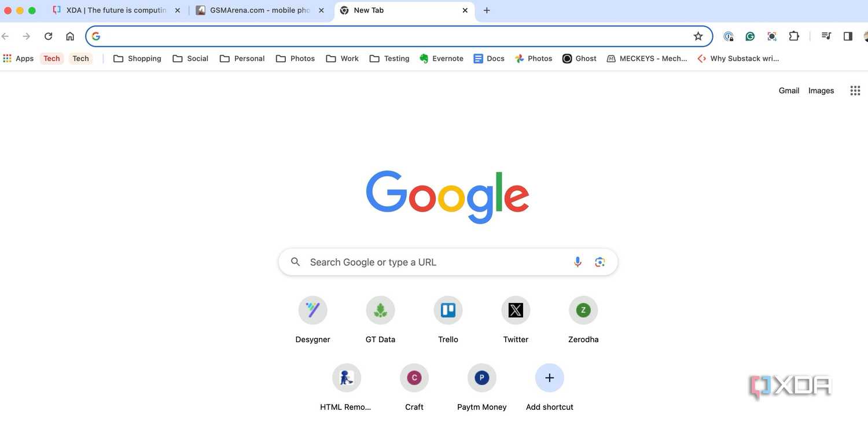Go back with the back arrow
Screen dimensions: 868x437
(5, 36)
